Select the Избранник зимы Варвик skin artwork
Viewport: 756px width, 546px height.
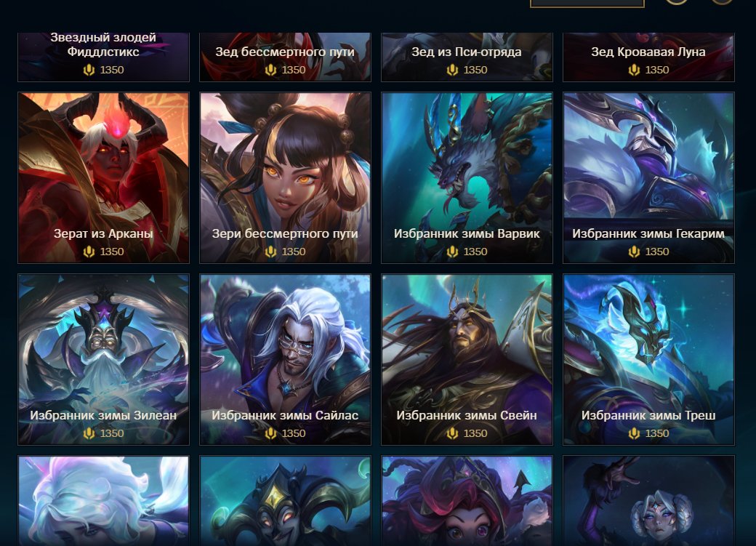[x=467, y=177]
